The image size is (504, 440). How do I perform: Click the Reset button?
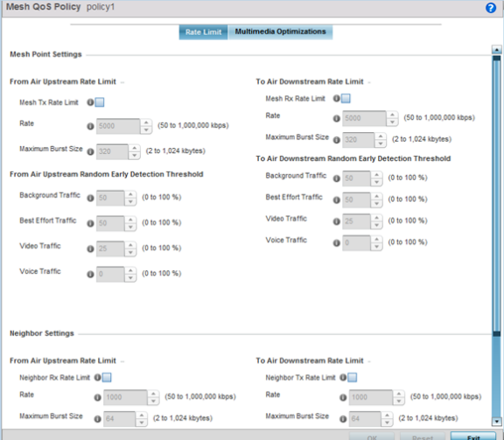[x=423, y=437]
